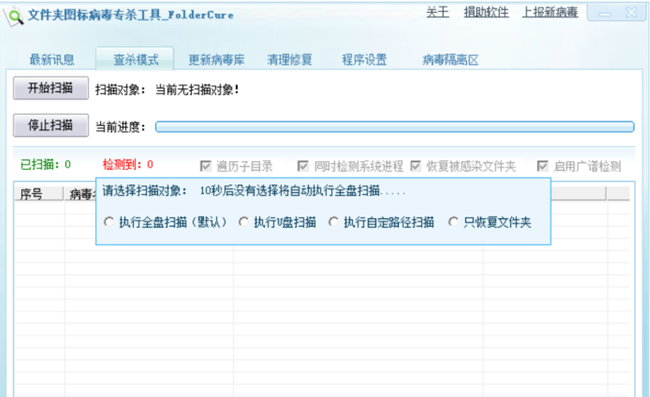
Task: Switch to the 查杀模式 tab
Action: tap(136, 60)
